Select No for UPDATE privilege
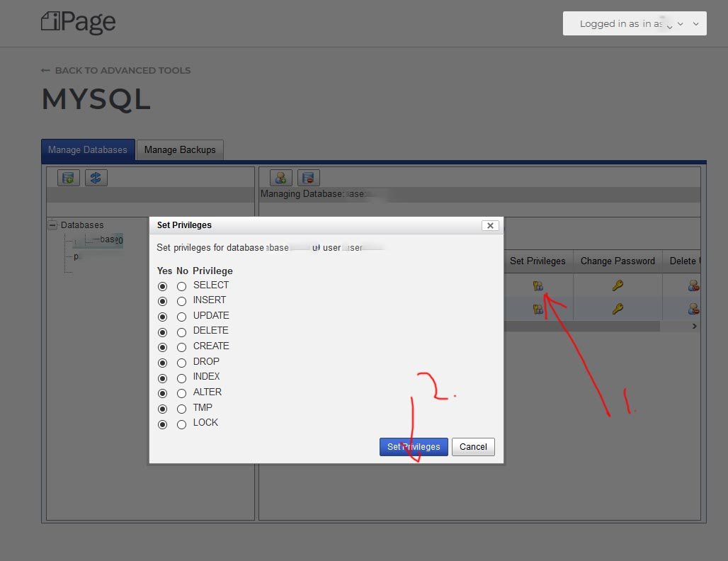Screen dimensions: 728x561 tap(181, 317)
